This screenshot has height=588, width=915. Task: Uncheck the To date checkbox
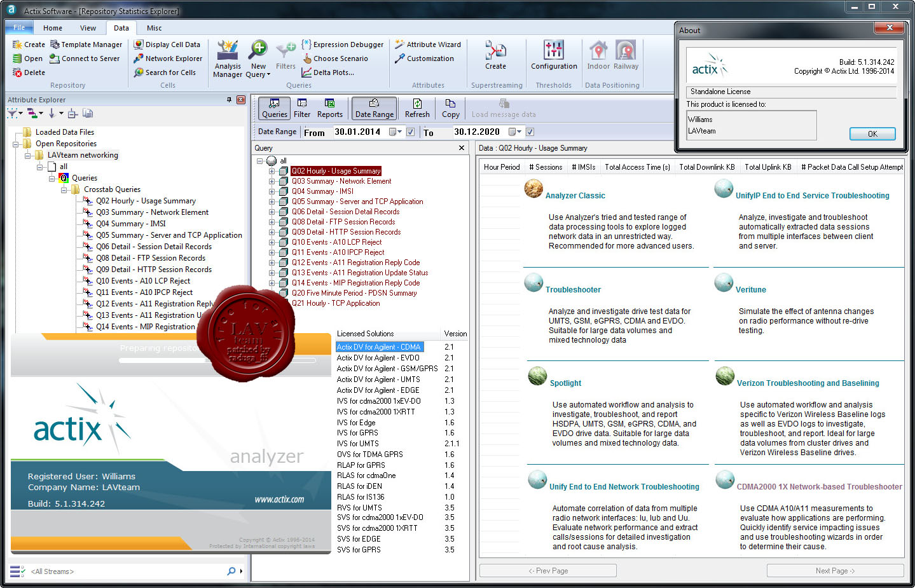[x=530, y=132]
